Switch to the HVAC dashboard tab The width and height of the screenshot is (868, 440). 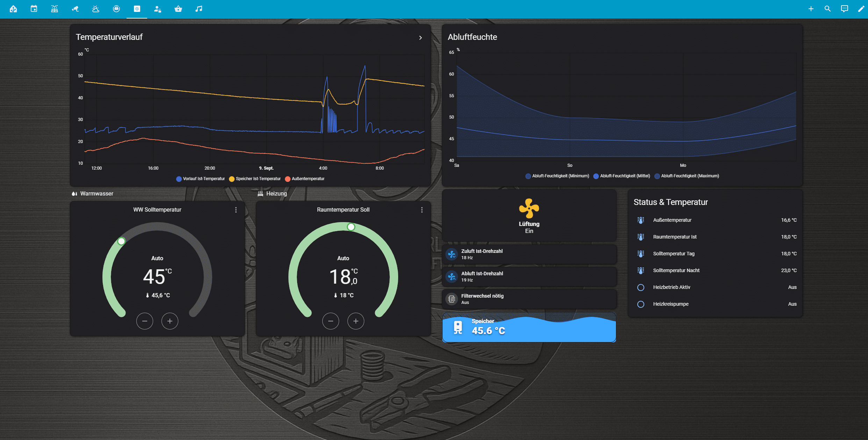pos(137,9)
